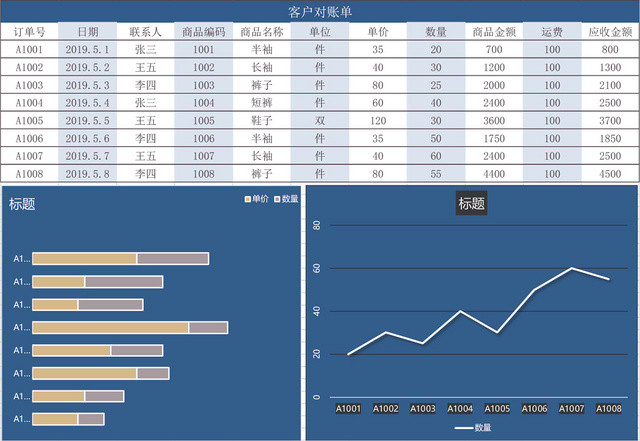Click the 40 value on line chart axis
Viewport: 640px width, 441px height.
click(316, 311)
